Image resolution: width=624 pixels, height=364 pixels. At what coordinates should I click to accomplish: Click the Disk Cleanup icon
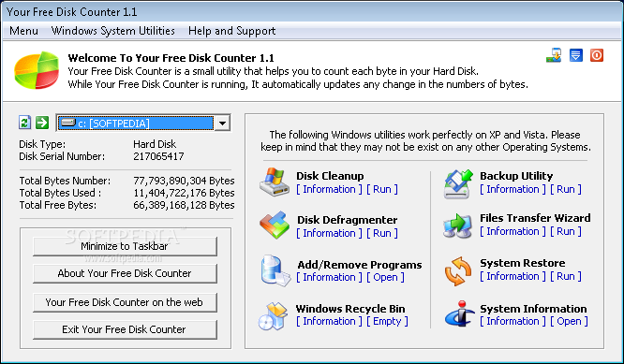(x=275, y=182)
